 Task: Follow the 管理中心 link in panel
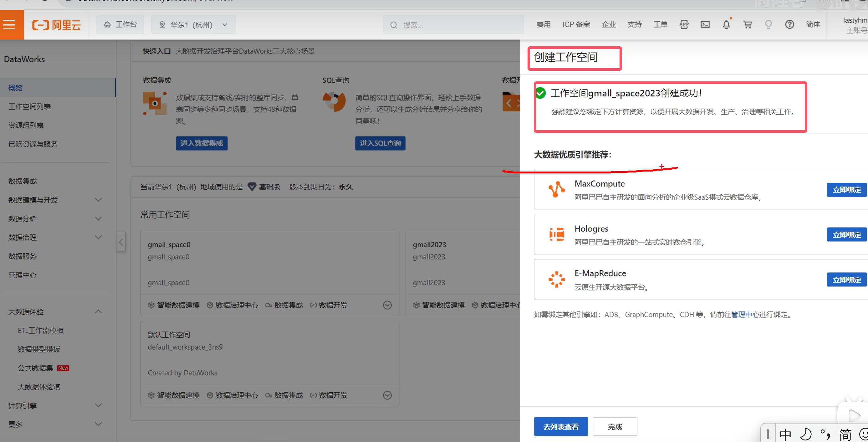745,315
